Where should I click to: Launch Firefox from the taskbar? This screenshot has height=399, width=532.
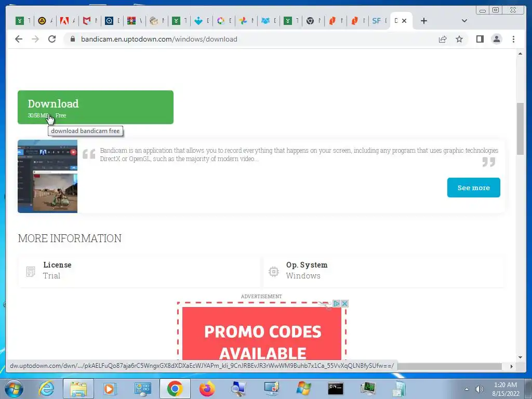coord(207,389)
